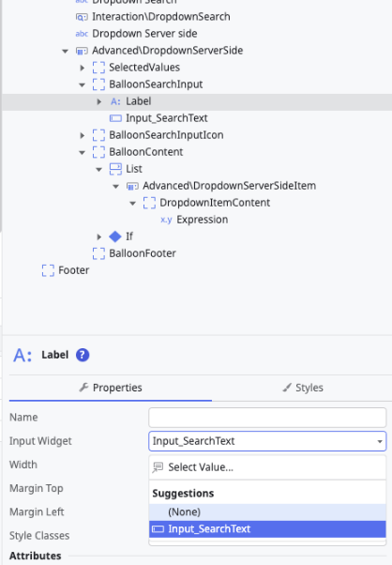Click the Width property label
This screenshot has height=565, width=392.
pyautogui.click(x=23, y=465)
